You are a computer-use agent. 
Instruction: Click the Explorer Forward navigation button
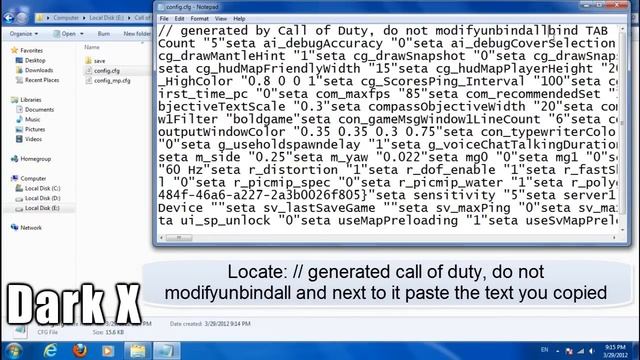coord(22,18)
